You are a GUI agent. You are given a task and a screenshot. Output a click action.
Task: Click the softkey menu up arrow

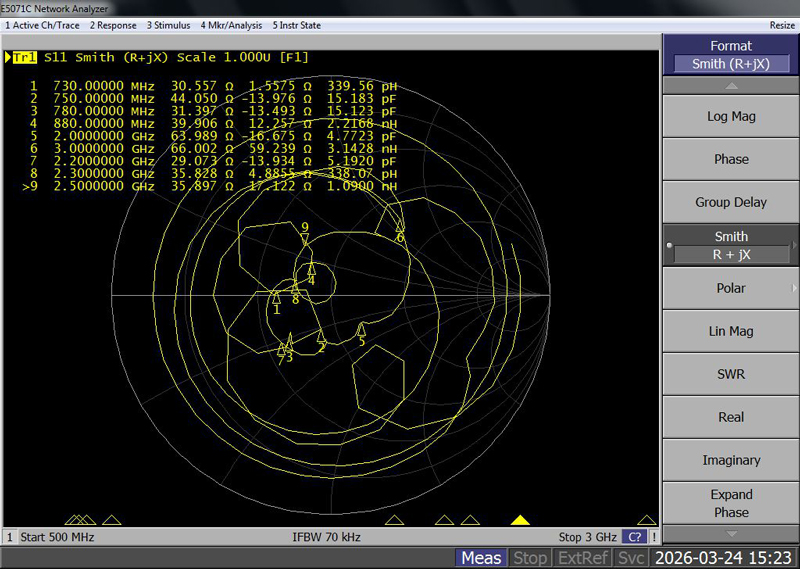point(731,86)
